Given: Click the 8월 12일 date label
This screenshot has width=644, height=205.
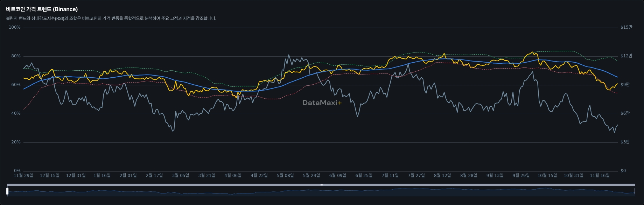Looking at the screenshot, I should pyautogui.click(x=442, y=176).
